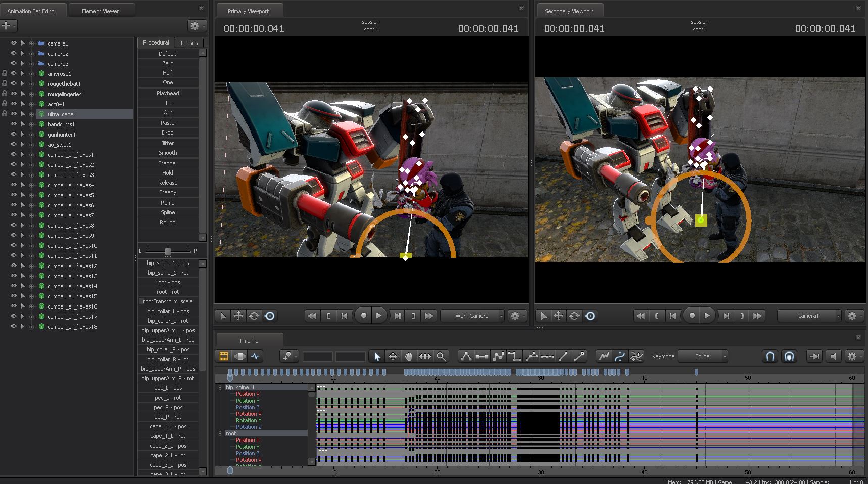Select the pan hand tool in Timeline

tap(409, 356)
